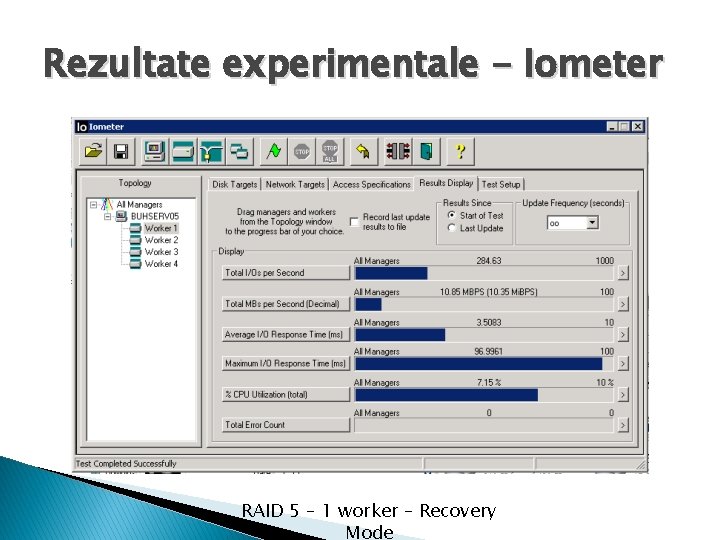Collapse the All Managers tree node

(94, 204)
